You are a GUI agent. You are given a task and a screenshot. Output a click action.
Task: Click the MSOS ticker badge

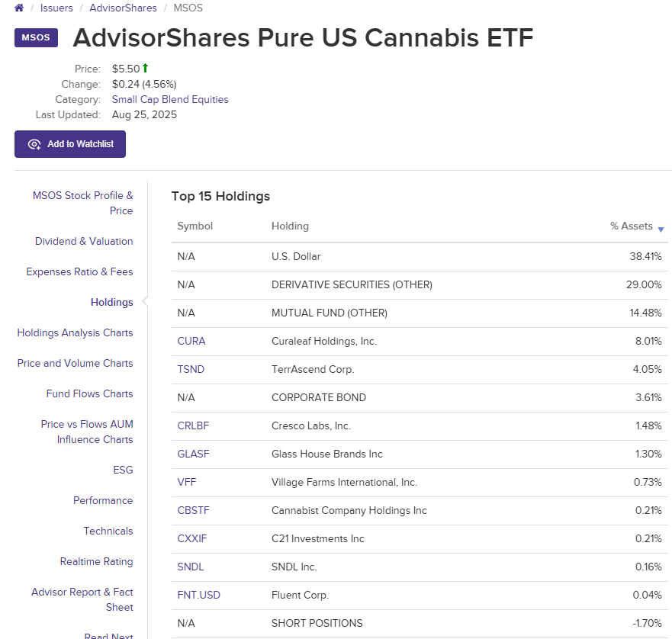point(36,37)
